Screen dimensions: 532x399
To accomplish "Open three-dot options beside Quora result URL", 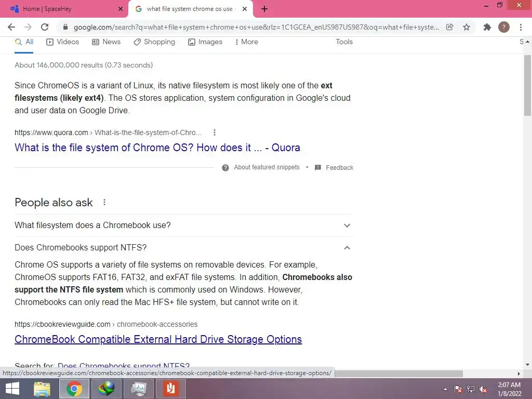I will [215, 132].
